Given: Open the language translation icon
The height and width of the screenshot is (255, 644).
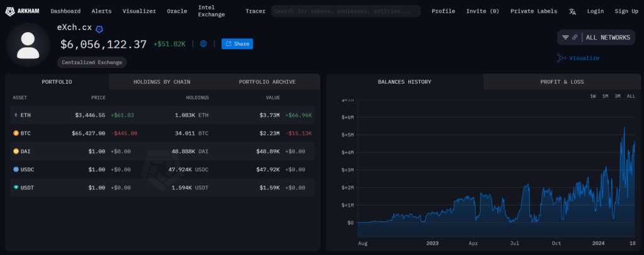Looking at the screenshot, I should (x=572, y=11).
